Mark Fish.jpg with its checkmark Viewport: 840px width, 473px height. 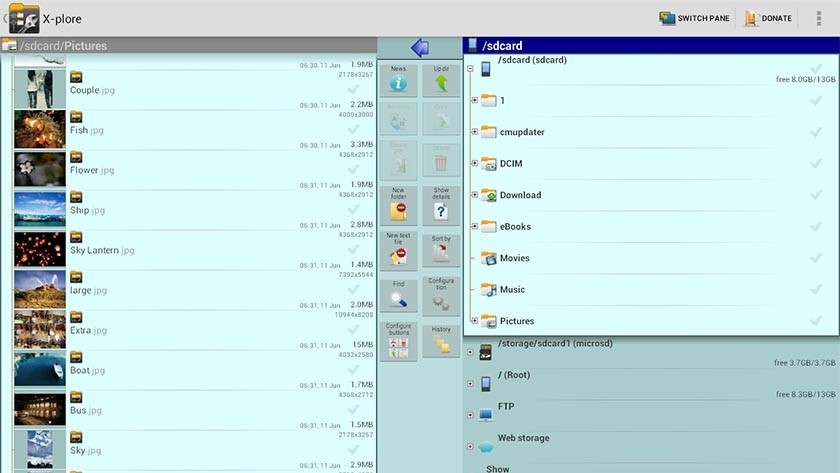click(x=353, y=129)
